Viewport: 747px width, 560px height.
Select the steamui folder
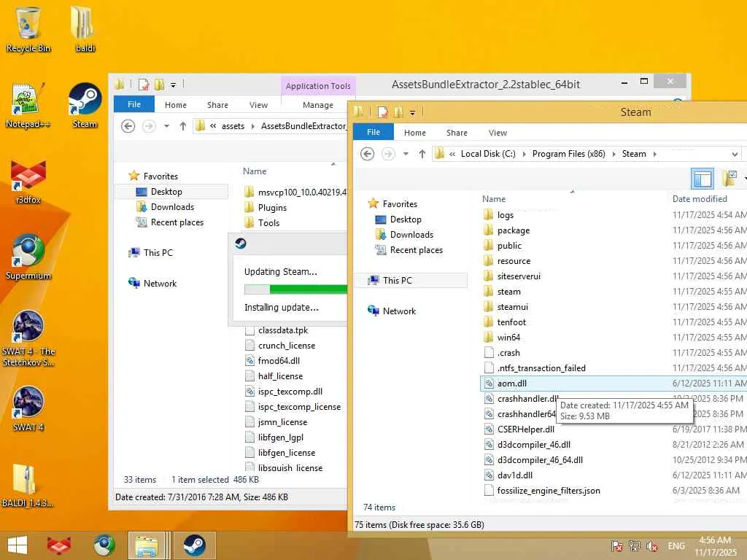coord(512,307)
